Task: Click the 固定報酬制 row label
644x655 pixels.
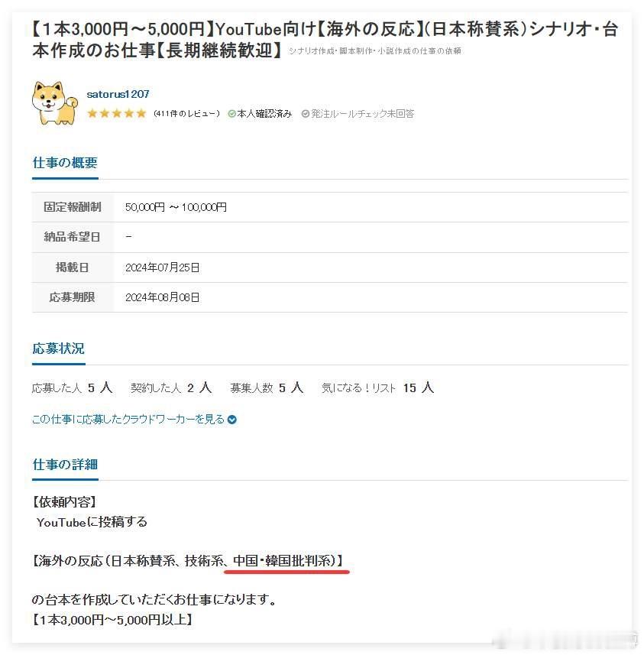Action: click(x=73, y=207)
